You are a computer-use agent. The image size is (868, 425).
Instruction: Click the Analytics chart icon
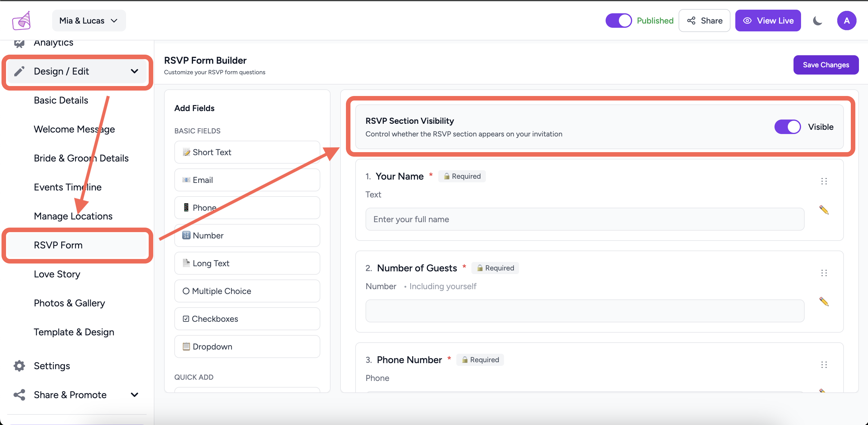tap(19, 43)
